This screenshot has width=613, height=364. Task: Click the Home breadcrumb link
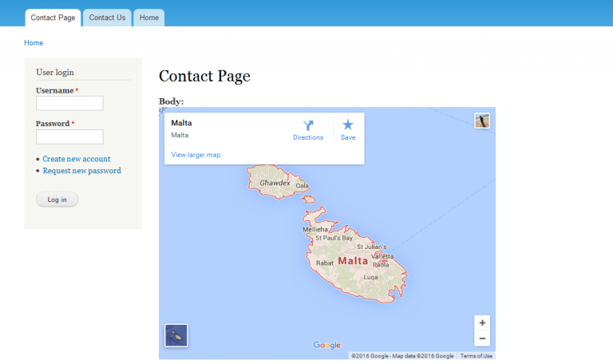tap(34, 43)
